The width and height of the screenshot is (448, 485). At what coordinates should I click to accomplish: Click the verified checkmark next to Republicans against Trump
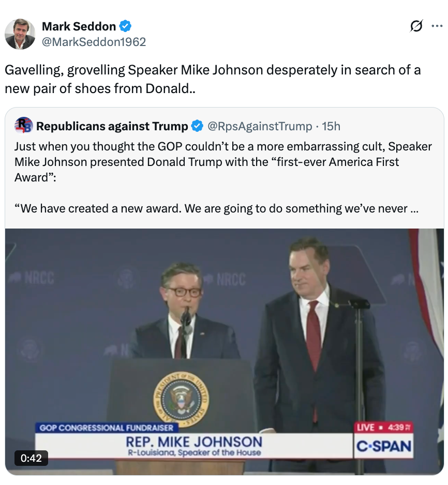click(198, 126)
